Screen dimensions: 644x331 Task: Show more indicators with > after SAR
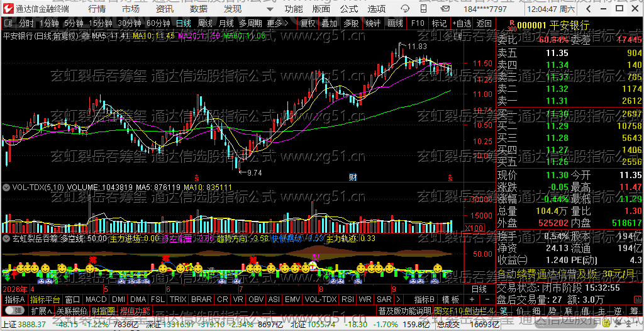click(x=398, y=300)
